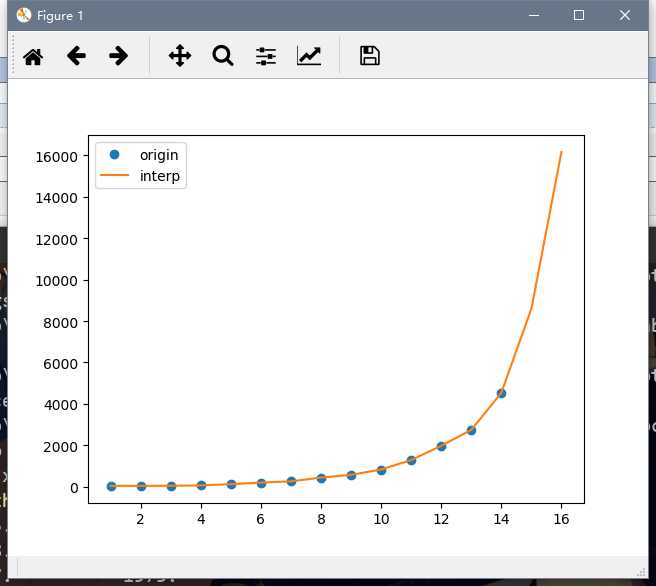656x586 pixels.
Task: Click the y-axis tick label 12000
Action: point(56,240)
